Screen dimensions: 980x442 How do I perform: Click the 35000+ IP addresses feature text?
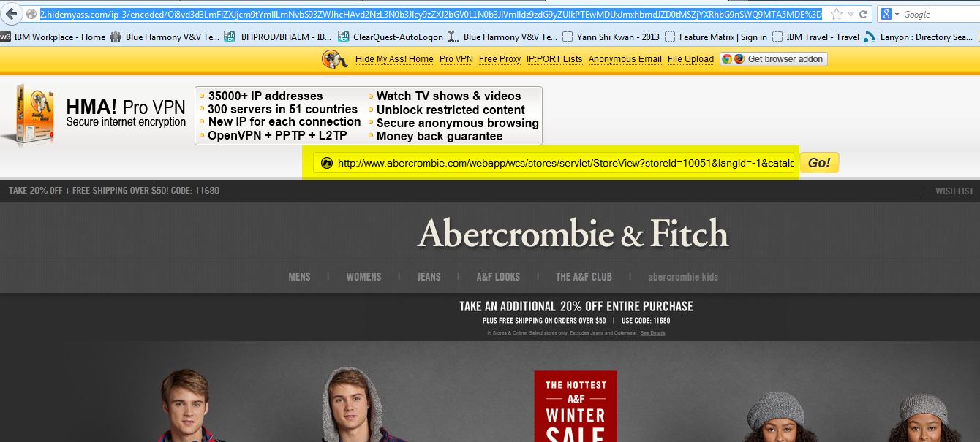pyautogui.click(x=265, y=96)
